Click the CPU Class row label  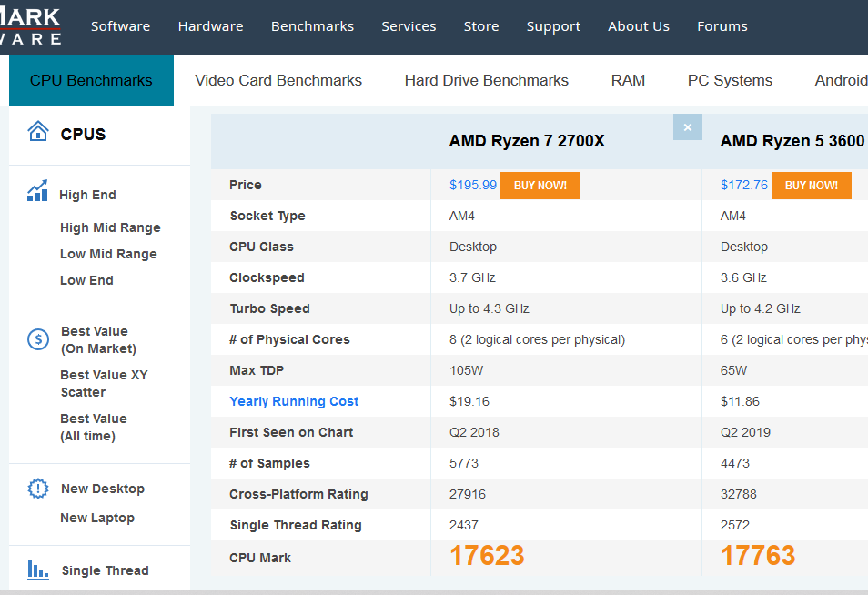tap(261, 247)
